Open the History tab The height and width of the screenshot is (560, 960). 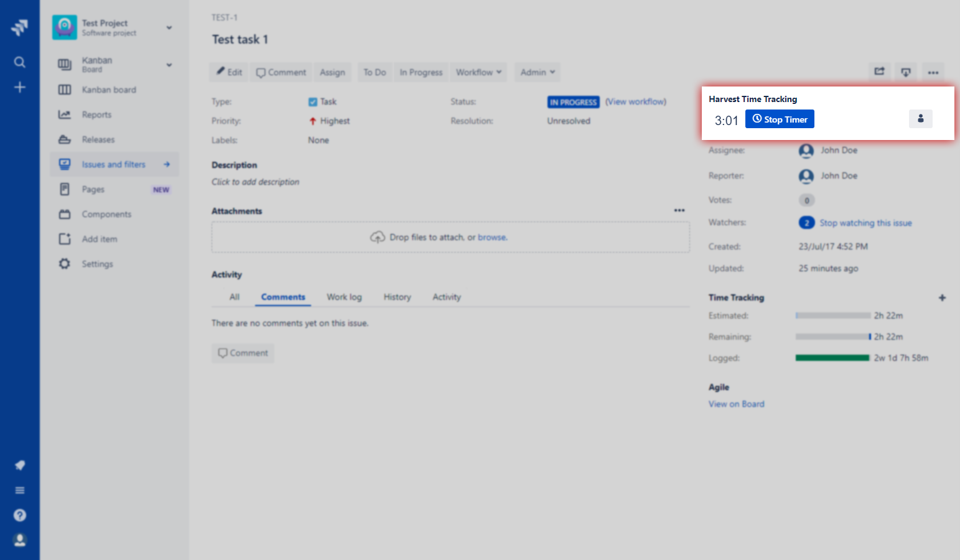pyautogui.click(x=397, y=297)
